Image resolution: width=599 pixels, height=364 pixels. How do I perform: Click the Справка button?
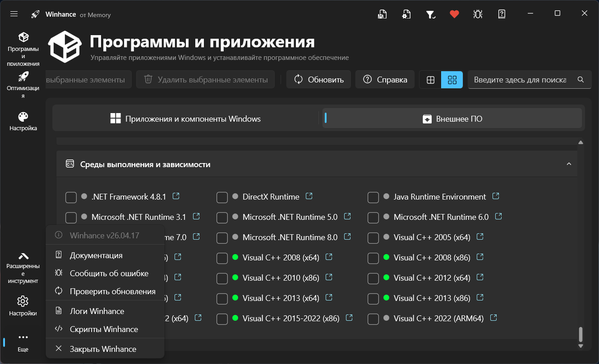point(385,80)
